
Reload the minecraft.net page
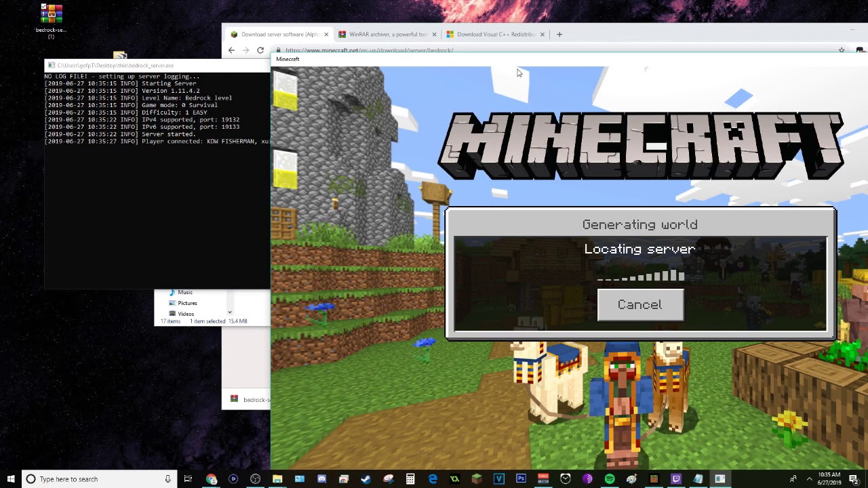[x=260, y=50]
